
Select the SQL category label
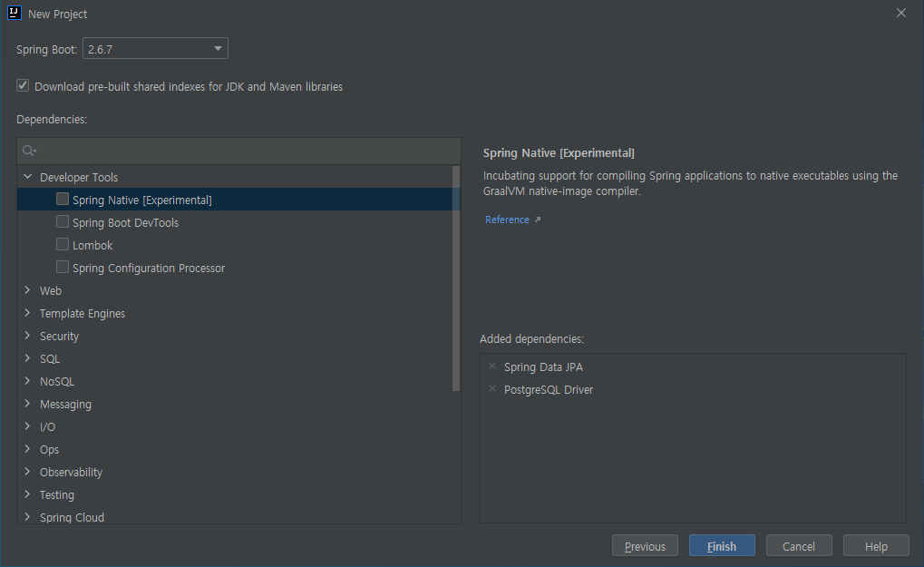(50, 359)
